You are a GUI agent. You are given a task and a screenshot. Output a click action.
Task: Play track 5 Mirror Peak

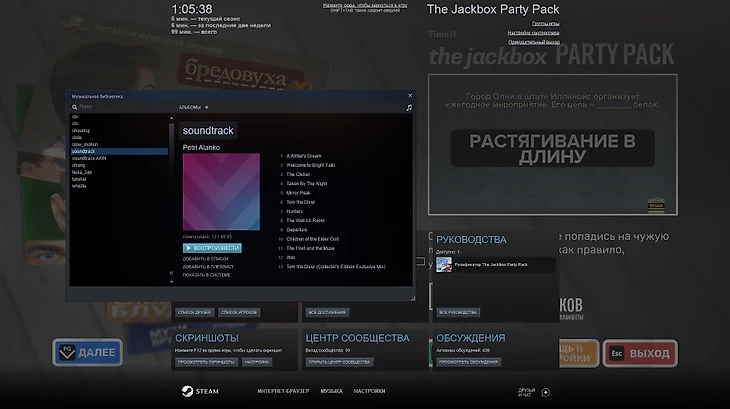click(298, 193)
